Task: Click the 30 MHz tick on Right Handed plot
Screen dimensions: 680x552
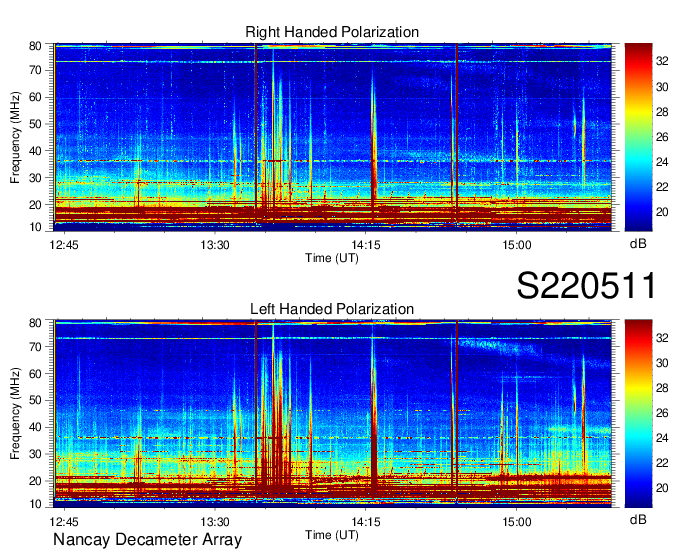Action: click(x=36, y=178)
